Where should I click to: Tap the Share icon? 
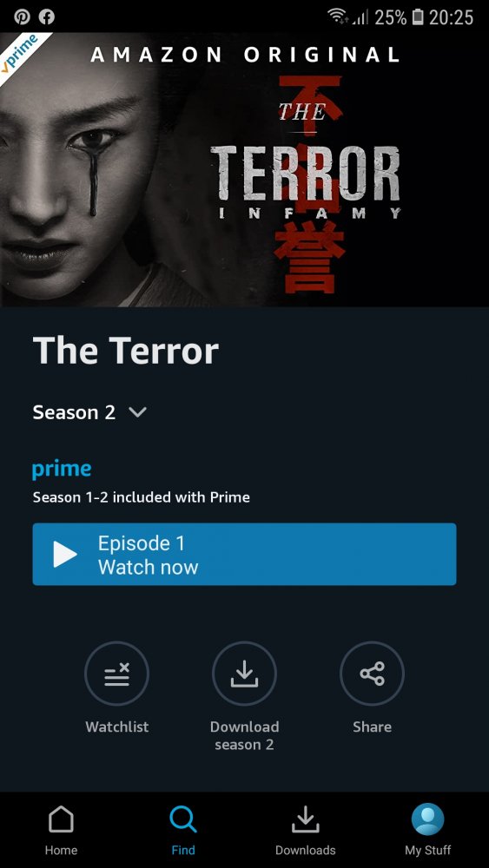coord(372,674)
